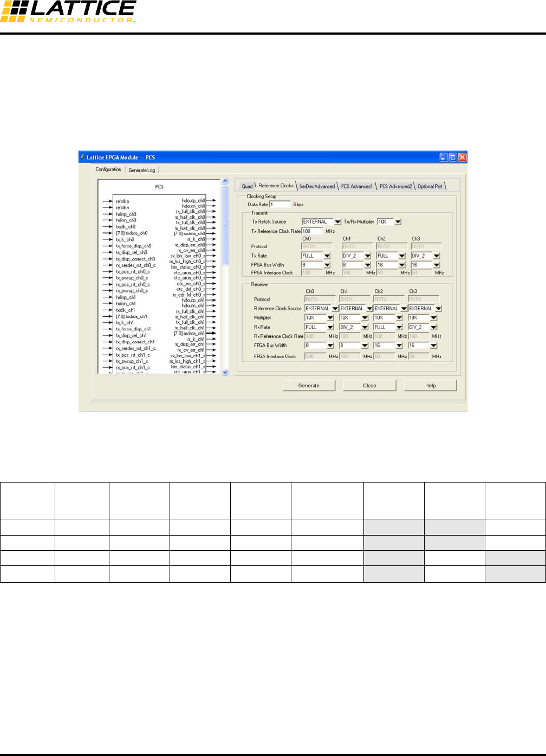Click the tx_k_ch0 port label

click(125, 239)
